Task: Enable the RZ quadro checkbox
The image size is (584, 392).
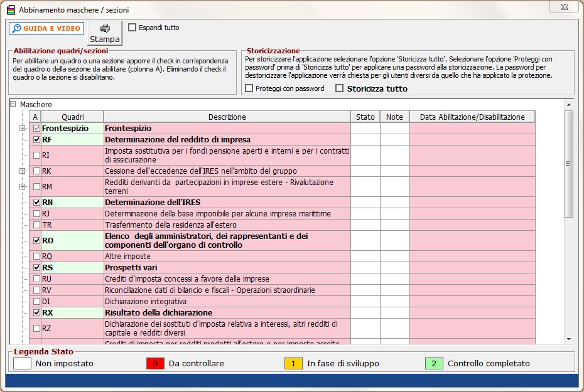Action: pos(36,329)
